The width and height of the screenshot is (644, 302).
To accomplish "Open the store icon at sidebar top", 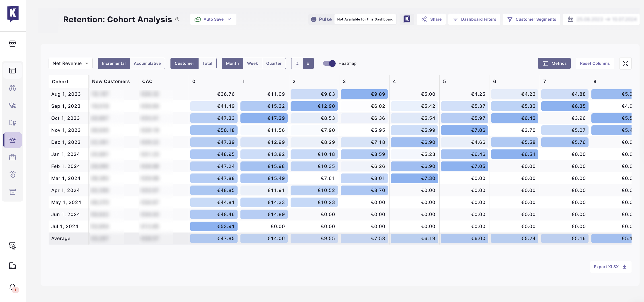I will pos(12,44).
